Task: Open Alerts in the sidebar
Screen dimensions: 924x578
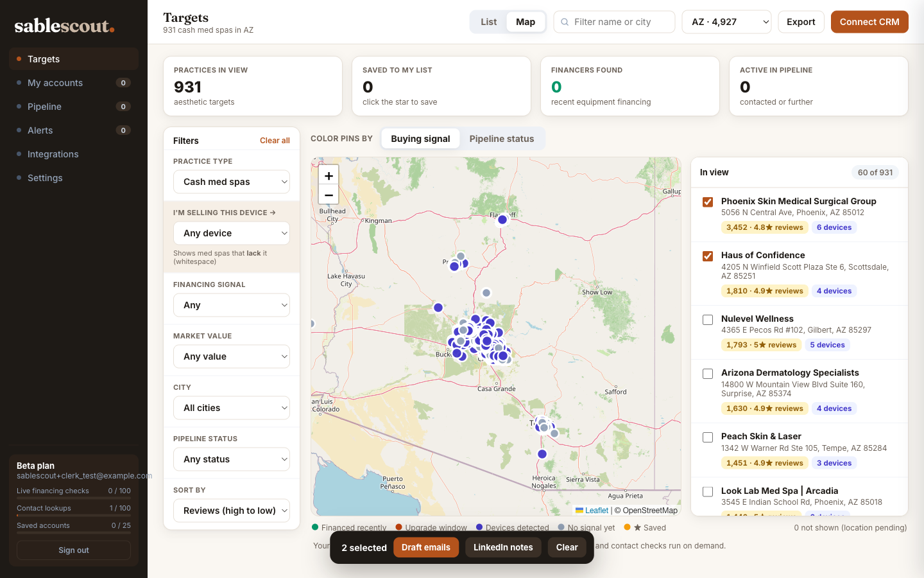Action: (74, 130)
